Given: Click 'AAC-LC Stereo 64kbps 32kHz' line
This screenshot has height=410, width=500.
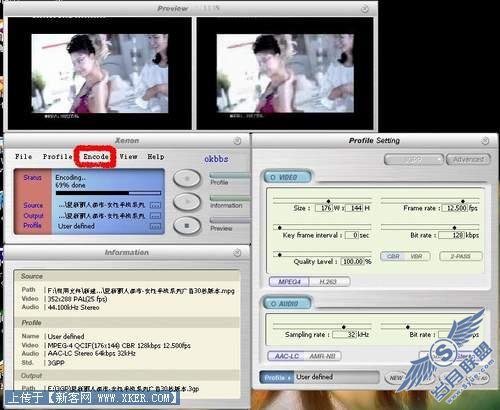Looking at the screenshot, I should [92, 353].
